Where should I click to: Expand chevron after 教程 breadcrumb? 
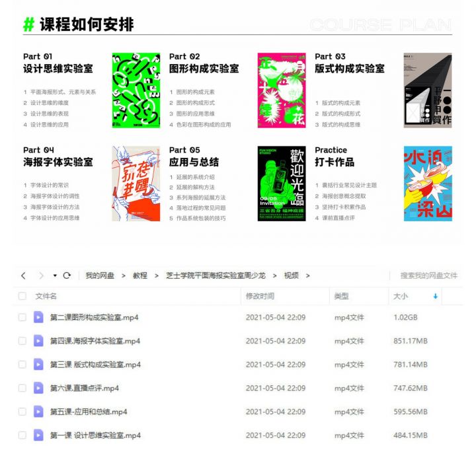pos(157,275)
